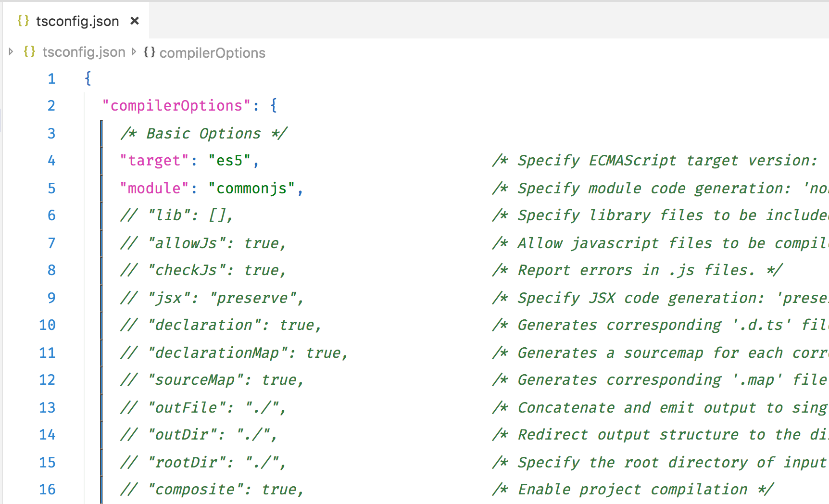Screen dimensions: 829x504
Task: Click the JSON icon next to compilerOptions breadcrumb
Action: (150, 52)
